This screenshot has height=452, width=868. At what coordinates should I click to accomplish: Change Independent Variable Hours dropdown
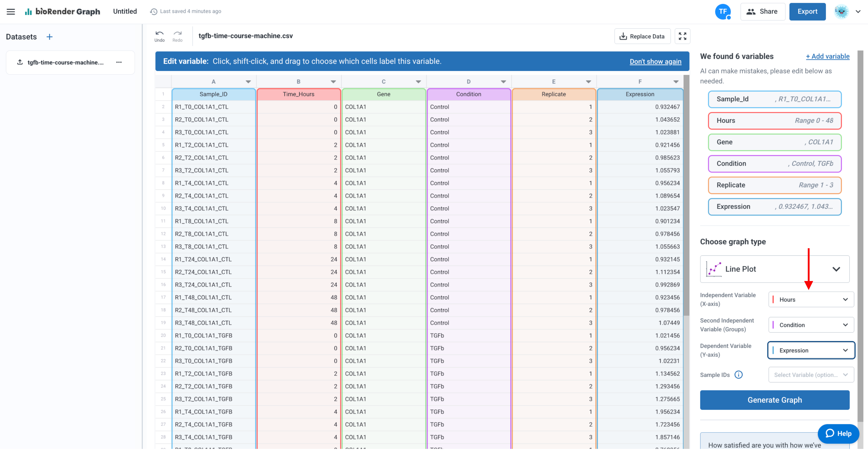811,299
